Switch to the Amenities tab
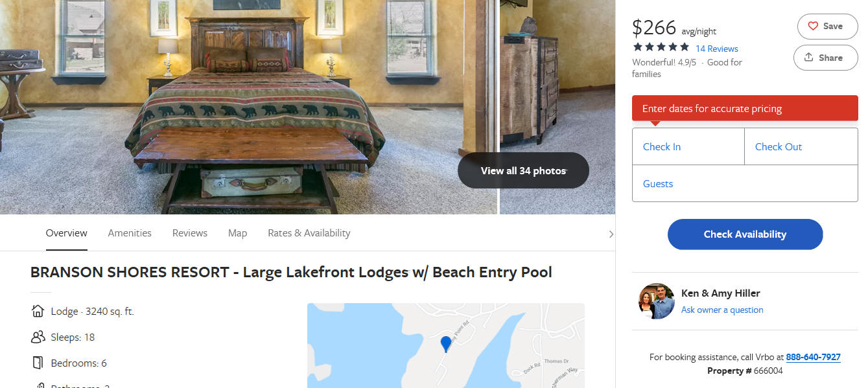868x388 pixels. [x=130, y=233]
